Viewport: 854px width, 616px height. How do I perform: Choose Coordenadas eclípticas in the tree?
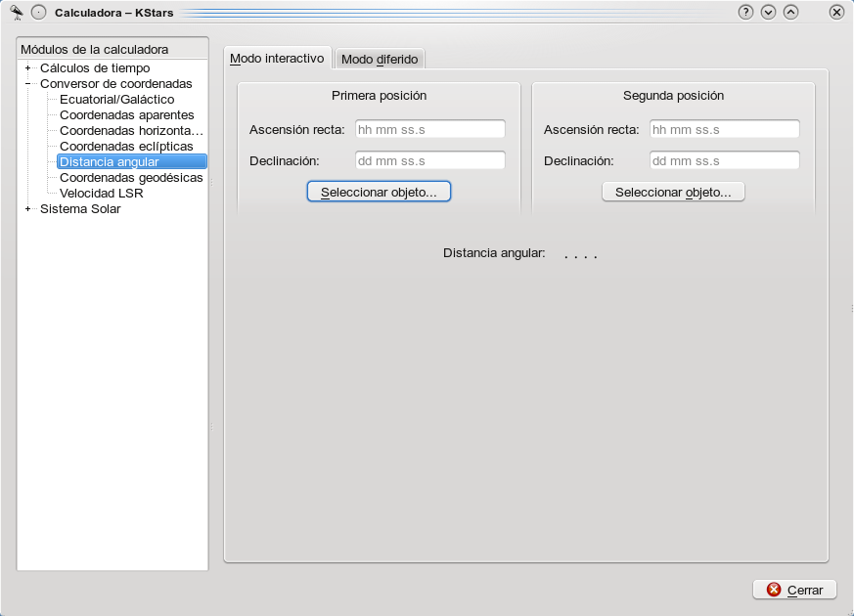coord(126,147)
